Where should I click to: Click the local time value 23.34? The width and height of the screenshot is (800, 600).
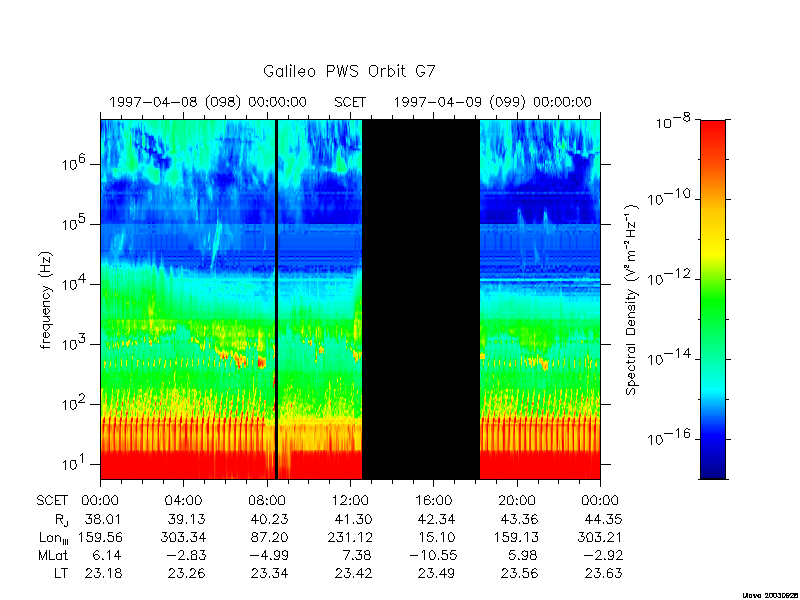269,573
